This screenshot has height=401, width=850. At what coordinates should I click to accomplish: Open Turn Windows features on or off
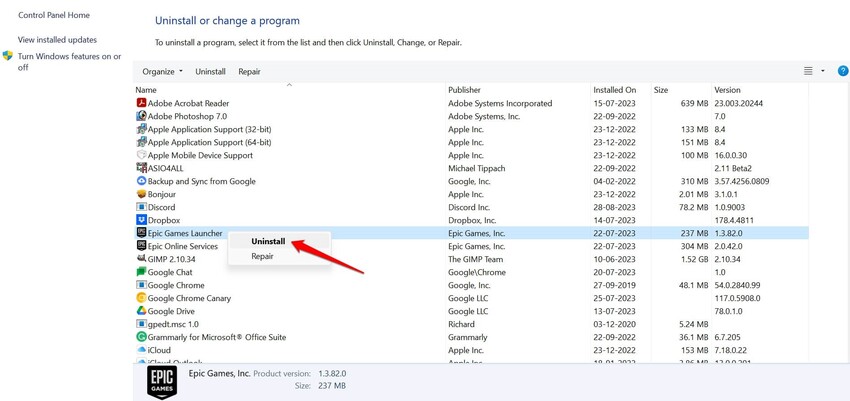(x=68, y=62)
